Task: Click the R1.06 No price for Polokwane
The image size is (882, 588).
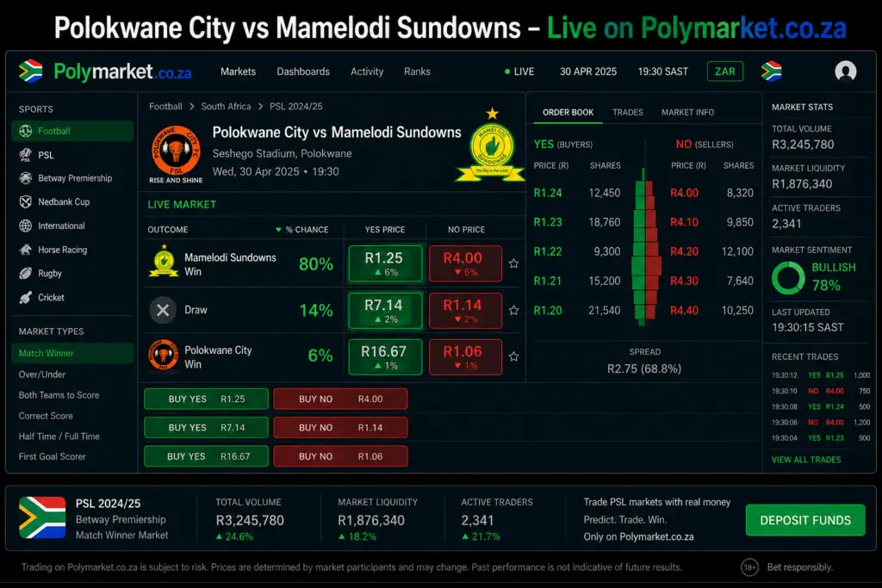Action: (465, 356)
